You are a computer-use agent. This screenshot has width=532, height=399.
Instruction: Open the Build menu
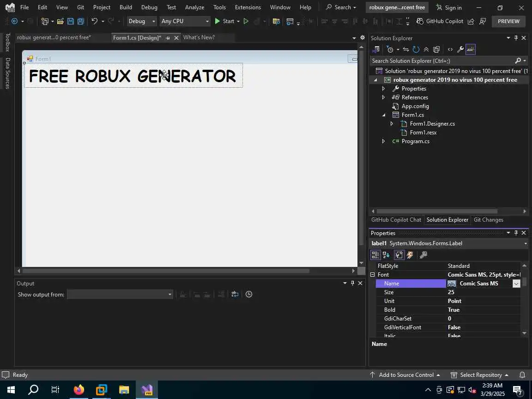click(x=126, y=7)
